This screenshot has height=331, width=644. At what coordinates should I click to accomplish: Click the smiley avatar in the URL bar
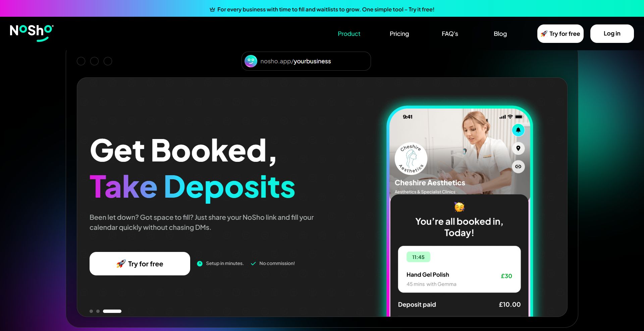tap(251, 61)
